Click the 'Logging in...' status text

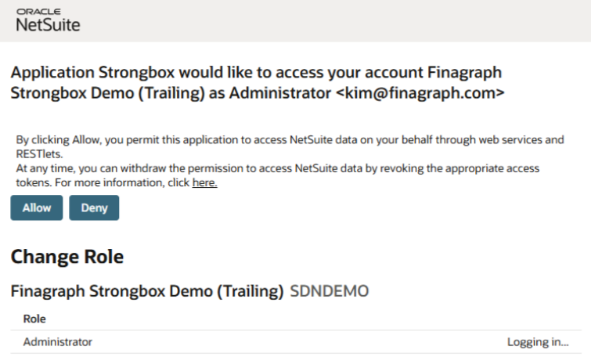538,342
